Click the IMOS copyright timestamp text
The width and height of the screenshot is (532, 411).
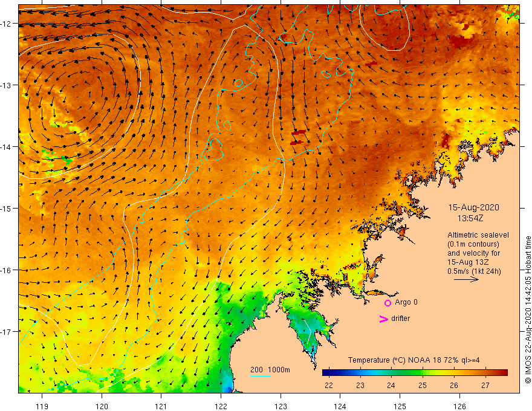click(528, 310)
